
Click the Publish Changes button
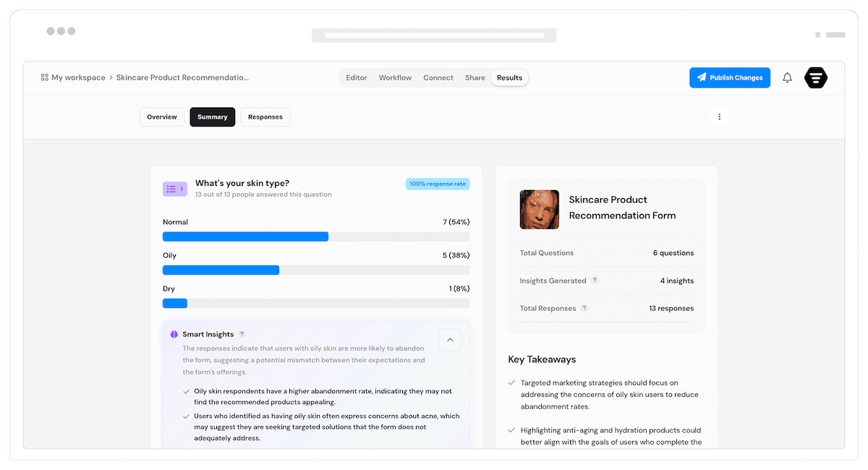[730, 77]
